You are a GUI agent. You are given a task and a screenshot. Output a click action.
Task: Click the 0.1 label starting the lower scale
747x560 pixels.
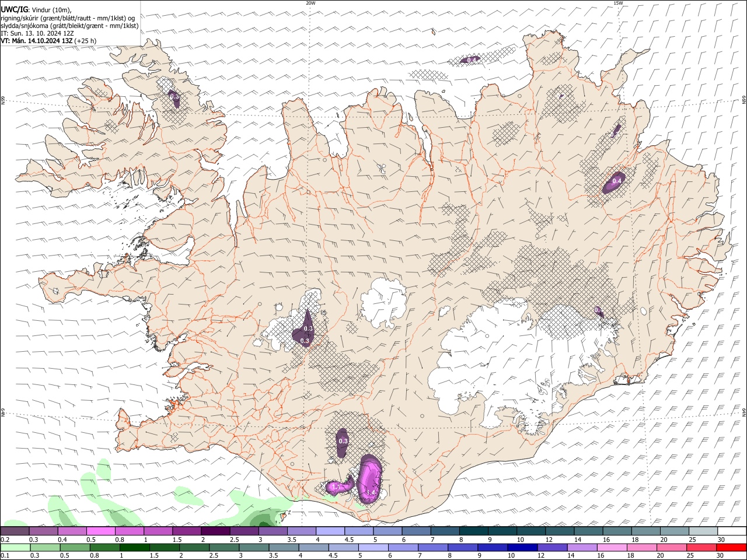(5, 556)
